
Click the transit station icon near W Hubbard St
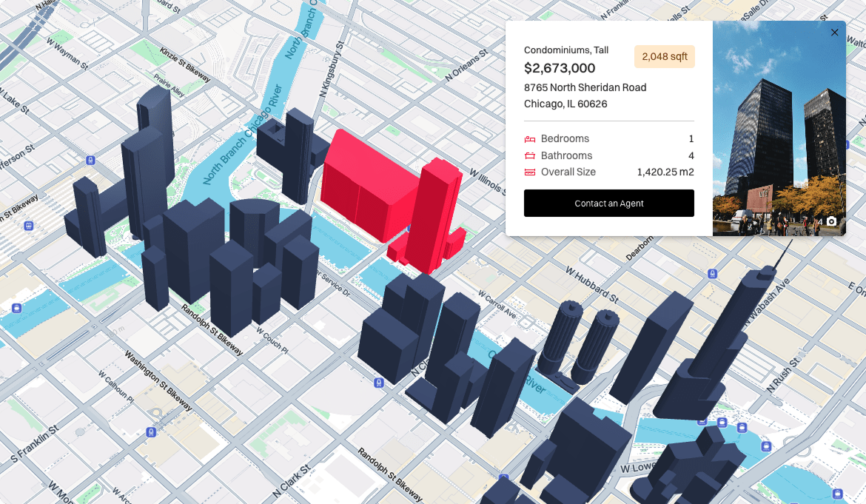pos(713,274)
